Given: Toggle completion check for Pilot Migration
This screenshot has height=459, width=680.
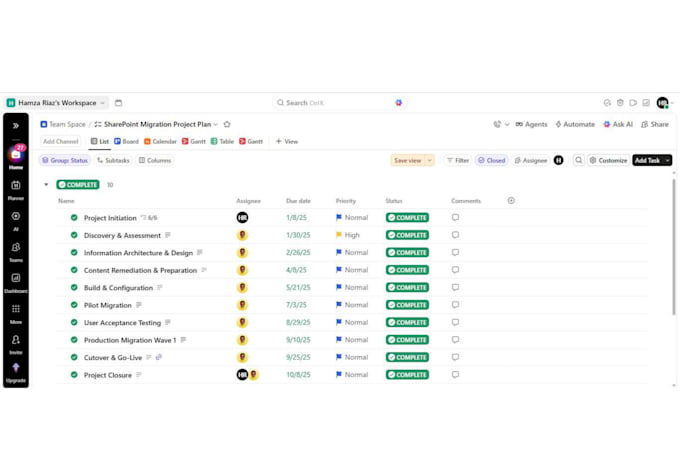Looking at the screenshot, I should pos(74,305).
